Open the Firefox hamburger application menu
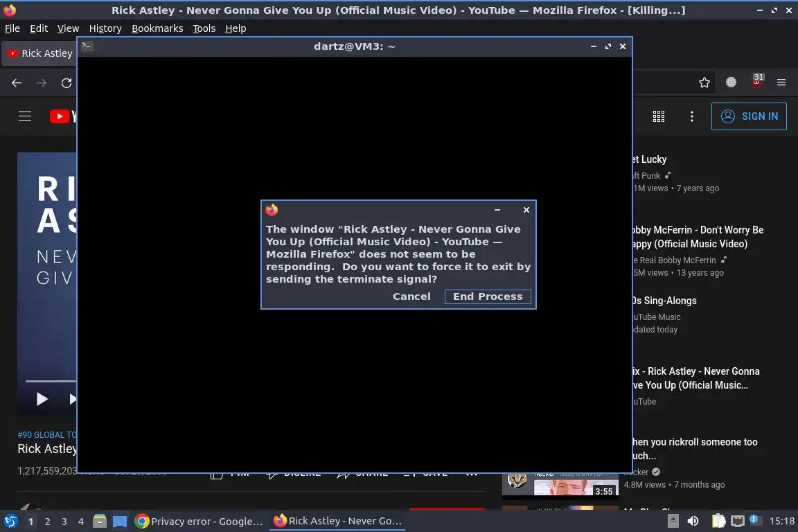This screenshot has height=532, width=798. 781,82
